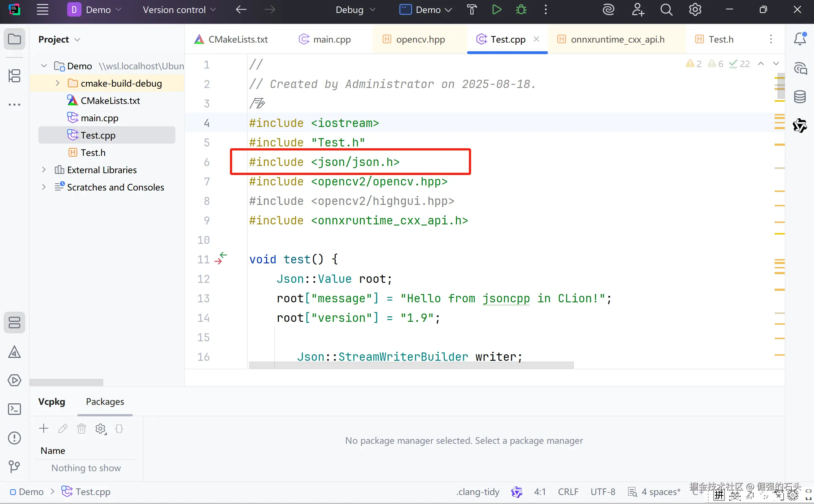Screen dimensions: 814x504
Task: Click the line 11 gutter navigation arrows
Action: 221,258
